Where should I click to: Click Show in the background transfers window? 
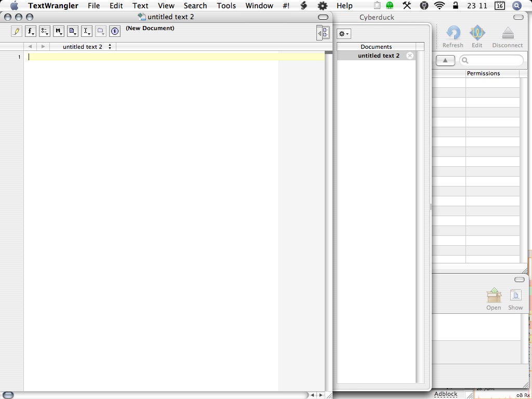coord(515,299)
